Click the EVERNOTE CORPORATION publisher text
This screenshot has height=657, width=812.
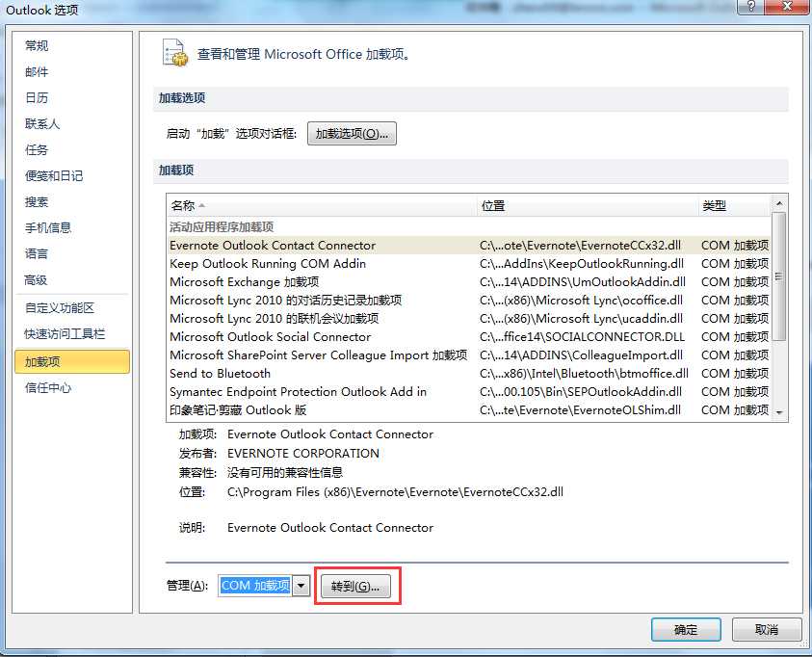(303, 454)
